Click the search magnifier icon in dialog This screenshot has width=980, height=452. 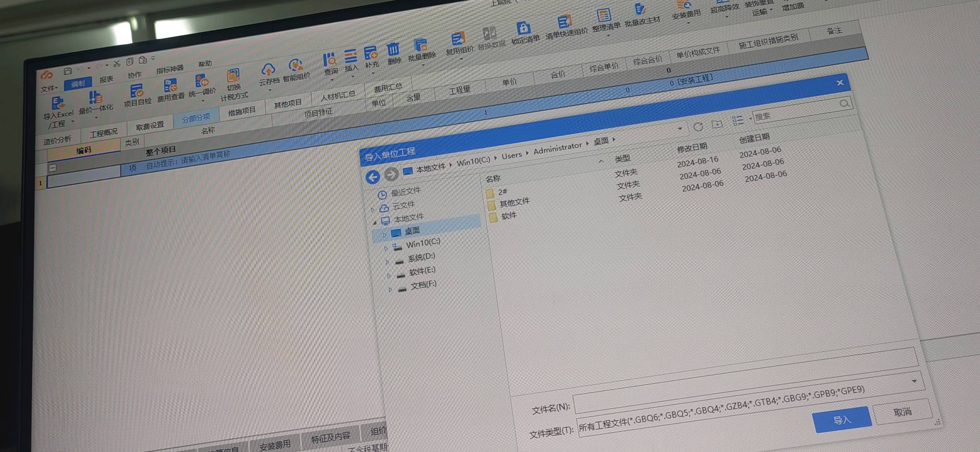(844, 103)
